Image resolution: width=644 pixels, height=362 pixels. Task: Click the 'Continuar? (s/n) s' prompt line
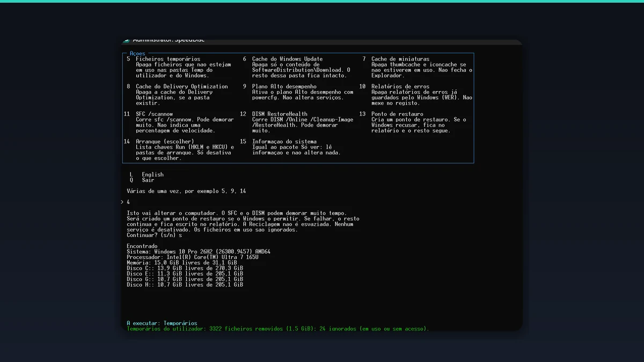click(155, 235)
